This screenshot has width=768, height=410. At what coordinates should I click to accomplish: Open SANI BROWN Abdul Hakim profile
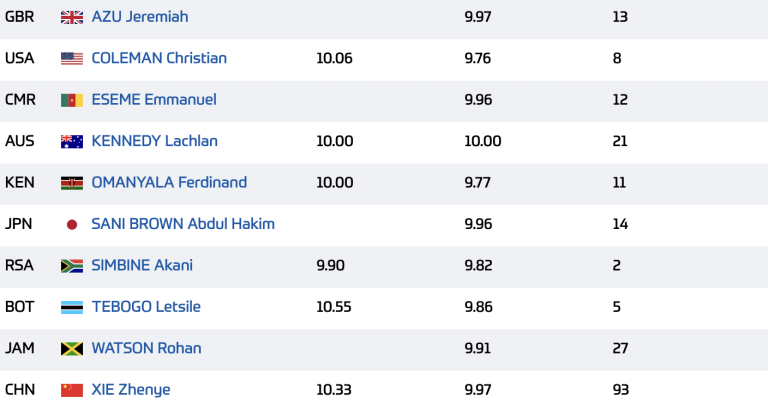(183, 224)
